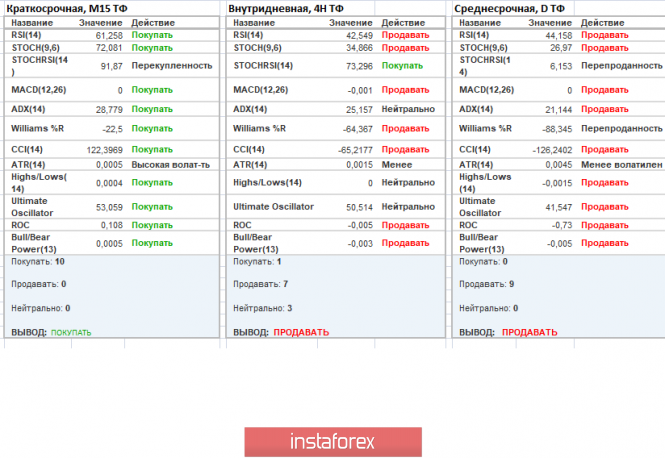665x458 pixels.
Task: Click STOCHRSI value 91,87 in M15 table
Action: [112, 66]
